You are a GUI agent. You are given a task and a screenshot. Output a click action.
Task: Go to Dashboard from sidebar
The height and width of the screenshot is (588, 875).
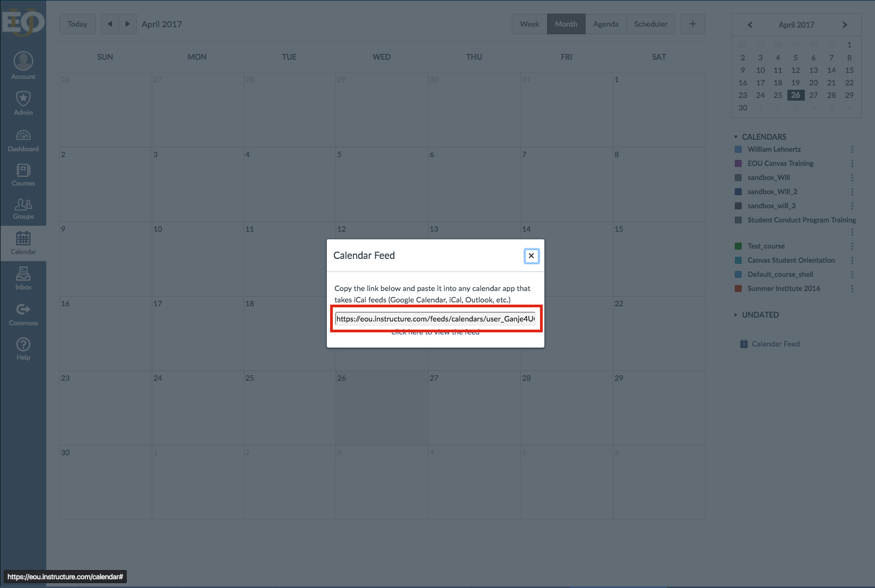click(23, 140)
